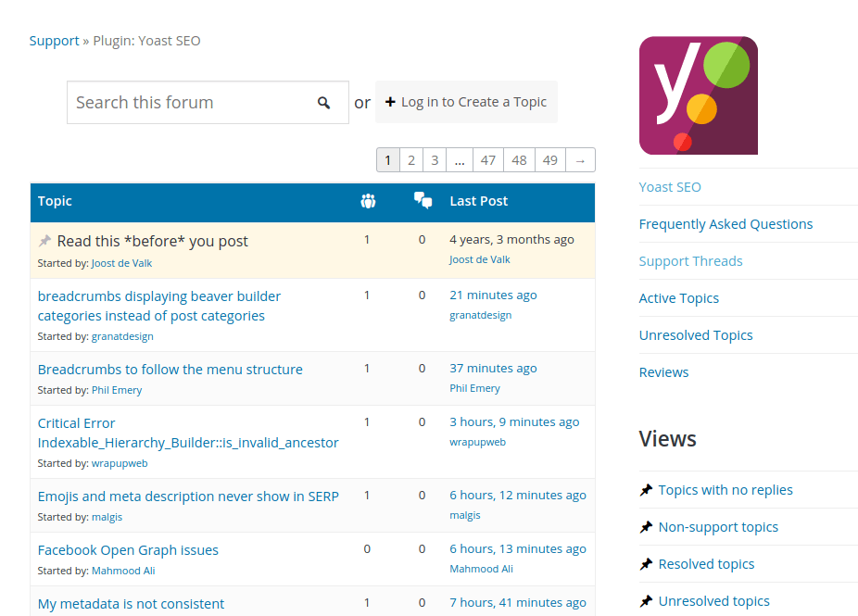Click the Last Post column header
The width and height of the screenshot is (858, 616).
[479, 201]
